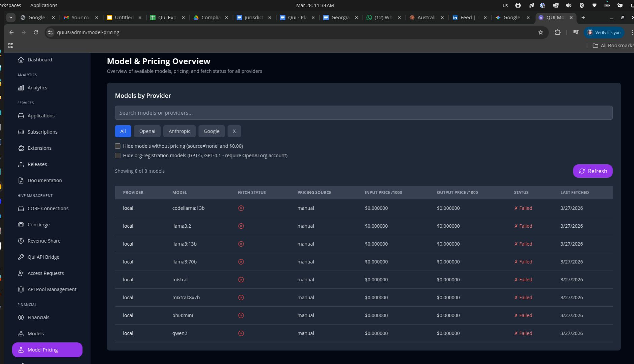Click failed fetch status icon for codellama:13b
Image resolution: width=634 pixels, height=364 pixels.
(x=241, y=208)
